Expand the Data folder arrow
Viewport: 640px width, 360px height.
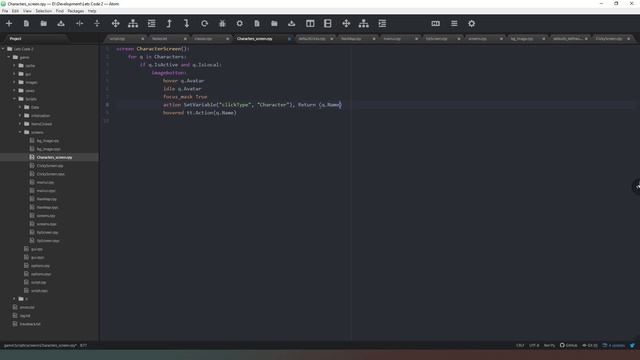pos(20,107)
